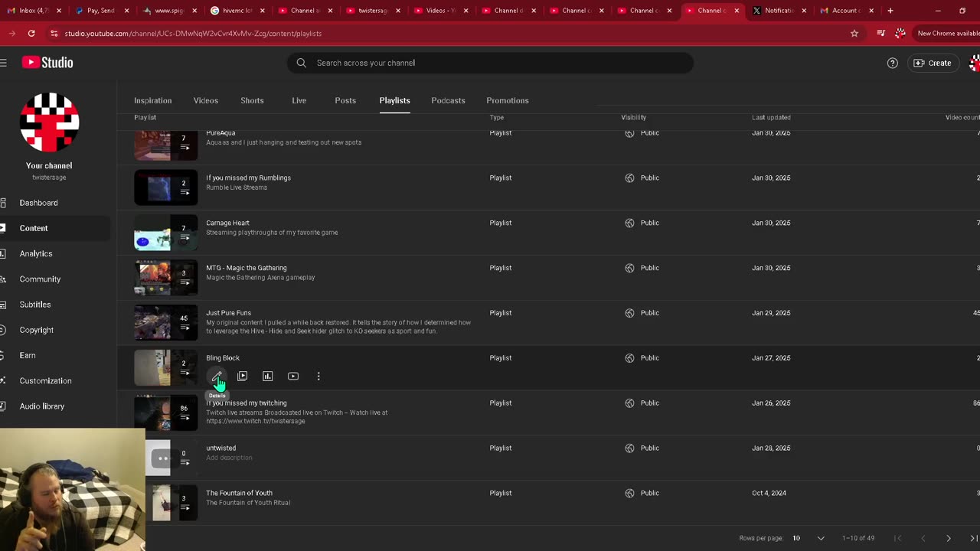
Task: Open Details pencil icon for Bling Block
Action: (x=217, y=376)
